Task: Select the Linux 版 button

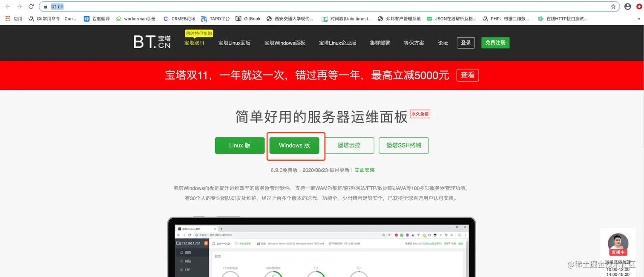Action: tap(240, 145)
